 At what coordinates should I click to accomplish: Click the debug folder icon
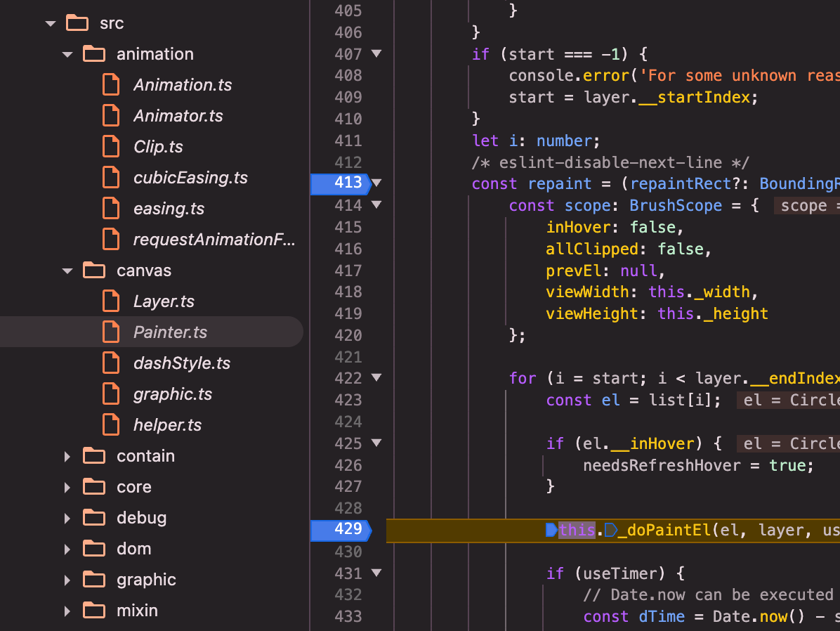94,518
